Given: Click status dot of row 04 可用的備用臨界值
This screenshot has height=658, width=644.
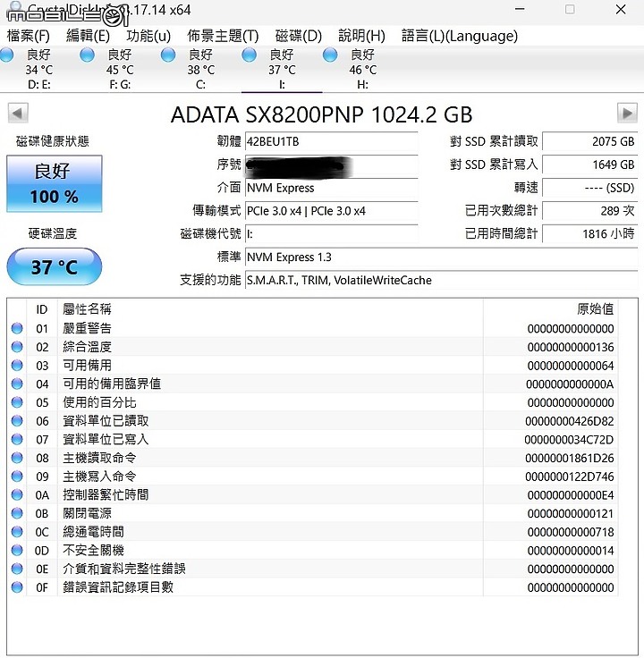Looking at the screenshot, I should click(17, 384).
